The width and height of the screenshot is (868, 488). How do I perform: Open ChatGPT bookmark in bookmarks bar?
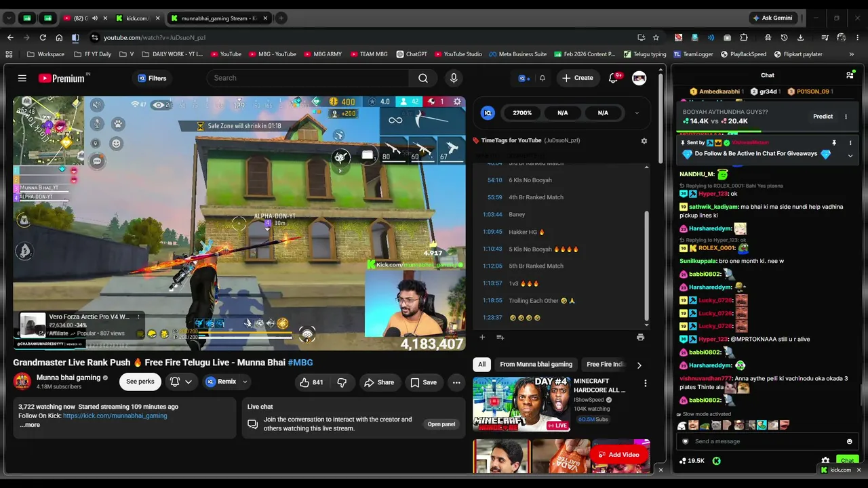[x=412, y=54]
